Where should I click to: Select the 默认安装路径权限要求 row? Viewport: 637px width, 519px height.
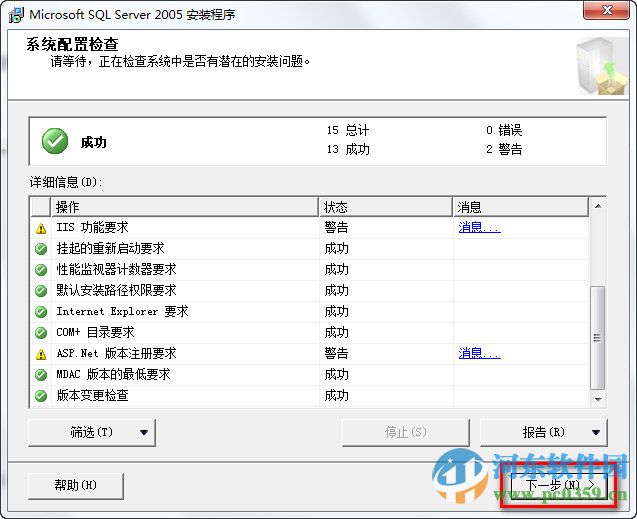pyautogui.click(x=310, y=291)
